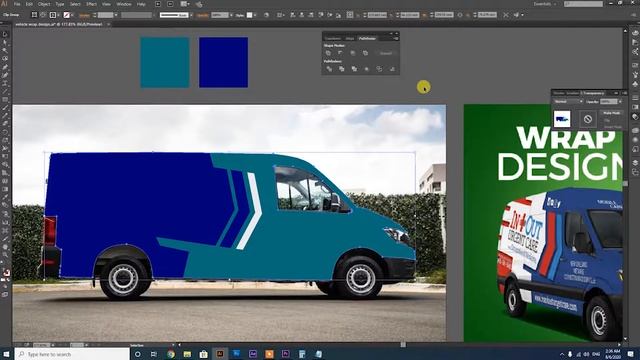The height and width of the screenshot is (360, 640).
Task: Open the Graphic Style swatch dropdown
Action: click(x=255, y=15)
